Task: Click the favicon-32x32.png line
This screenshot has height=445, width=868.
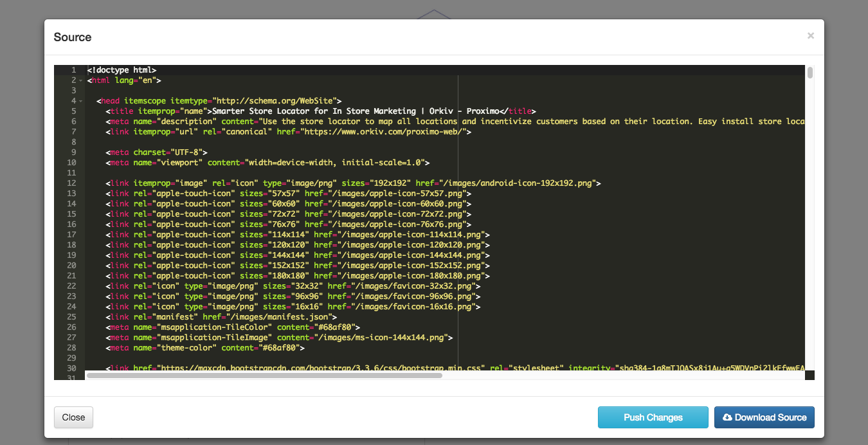Action: [x=293, y=286]
